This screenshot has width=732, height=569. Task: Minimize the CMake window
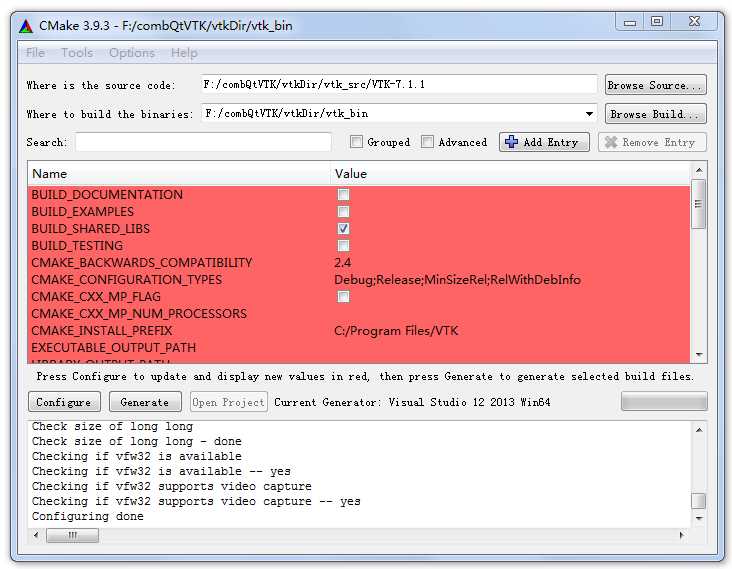[630, 22]
